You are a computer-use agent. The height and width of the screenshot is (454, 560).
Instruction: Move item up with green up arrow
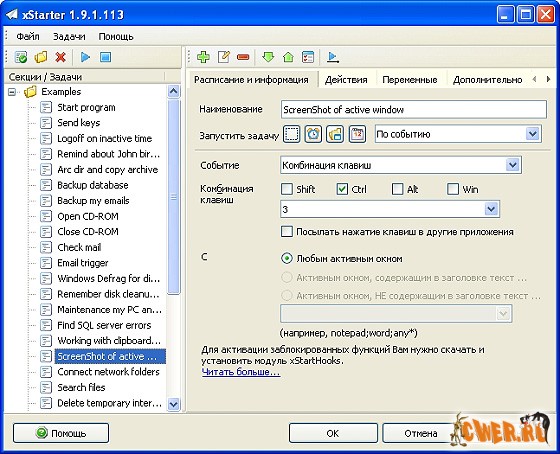288,57
